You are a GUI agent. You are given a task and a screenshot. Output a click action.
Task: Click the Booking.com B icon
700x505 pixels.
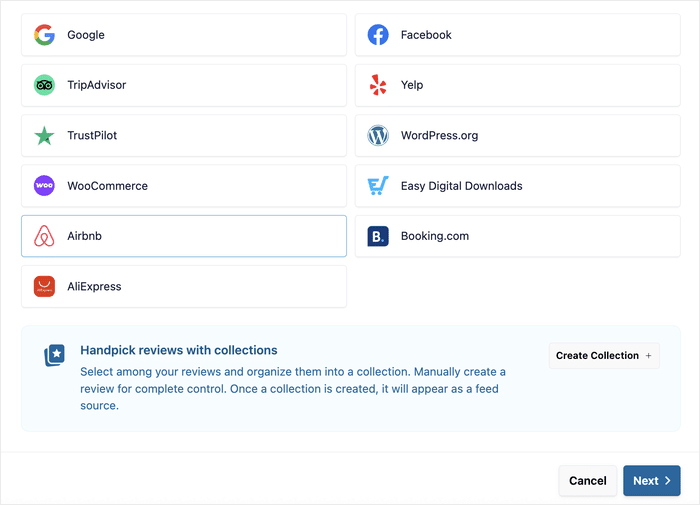coord(378,236)
